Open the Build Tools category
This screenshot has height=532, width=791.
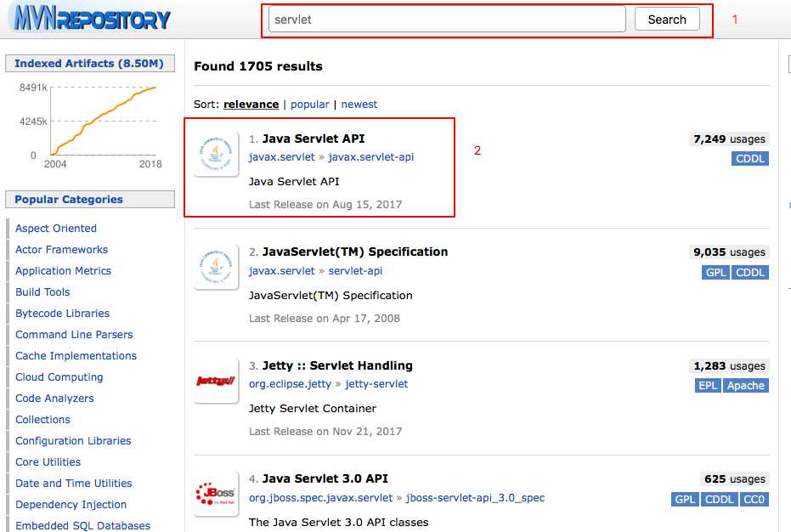pyautogui.click(x=42, y=291)
